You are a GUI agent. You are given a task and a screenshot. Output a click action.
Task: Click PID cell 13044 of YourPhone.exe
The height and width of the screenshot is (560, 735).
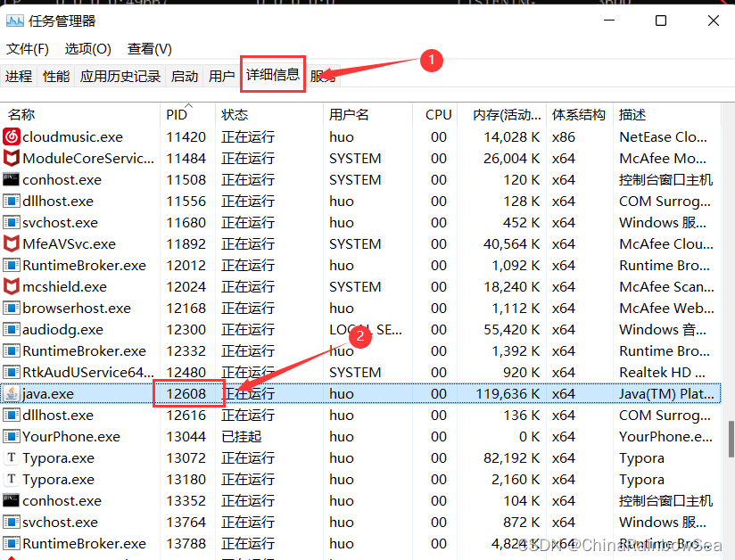[x=186, y=436]
